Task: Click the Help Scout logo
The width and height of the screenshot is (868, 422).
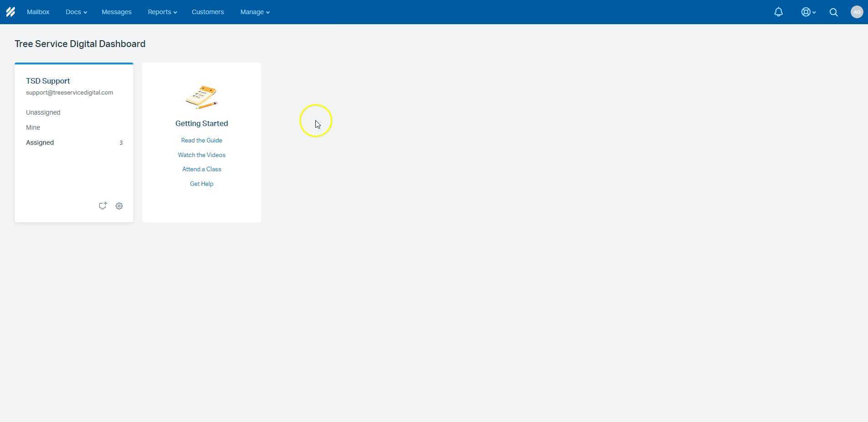Action: (x=10, y=12)
